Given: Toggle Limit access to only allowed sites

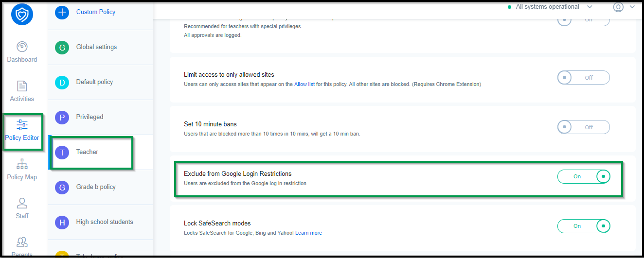Looking at the screenshot, I should click(x=583, y=78).
